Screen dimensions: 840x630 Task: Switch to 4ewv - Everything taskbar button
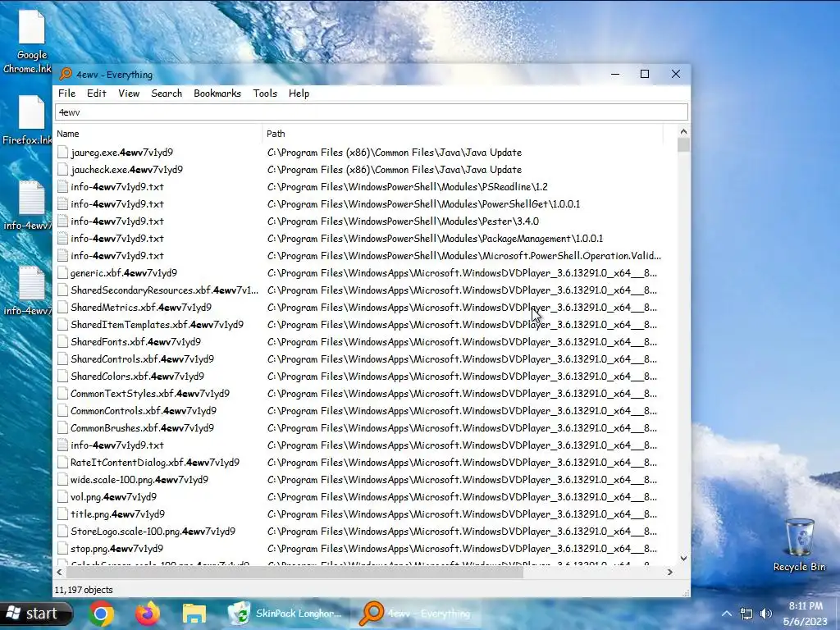418,614
